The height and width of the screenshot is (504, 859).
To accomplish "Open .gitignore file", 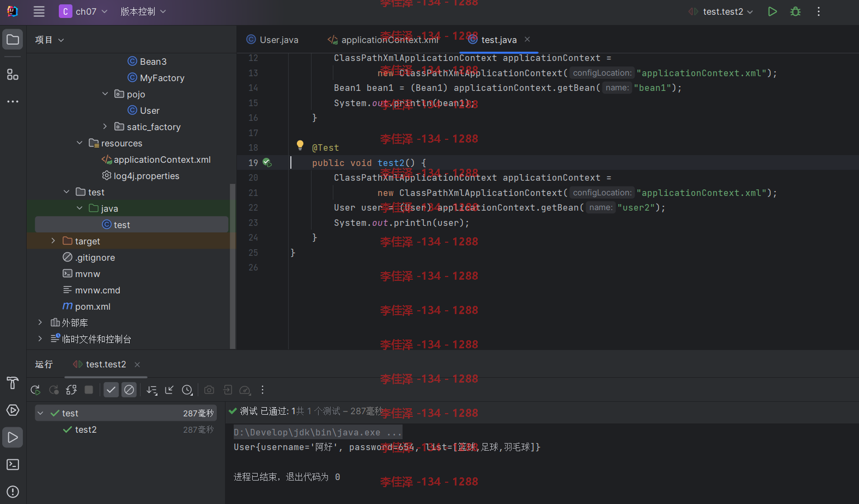I will [89, 257].
